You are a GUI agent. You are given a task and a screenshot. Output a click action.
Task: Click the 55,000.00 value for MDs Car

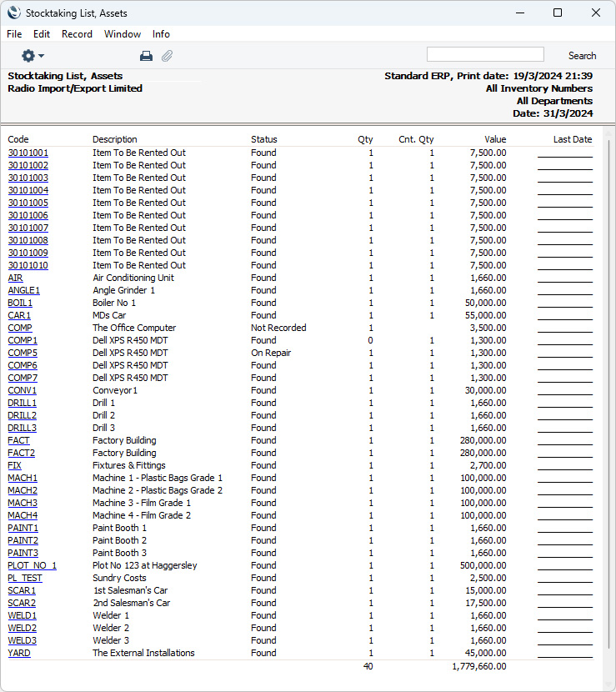click(485, 315)
